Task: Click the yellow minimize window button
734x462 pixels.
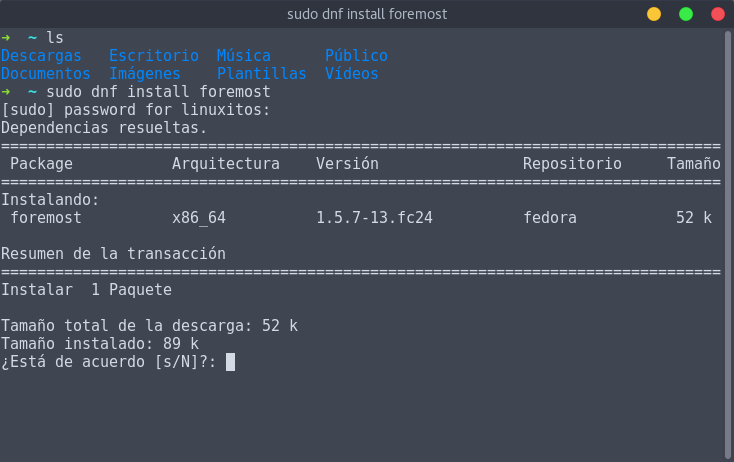Action: tap(654, 14)
